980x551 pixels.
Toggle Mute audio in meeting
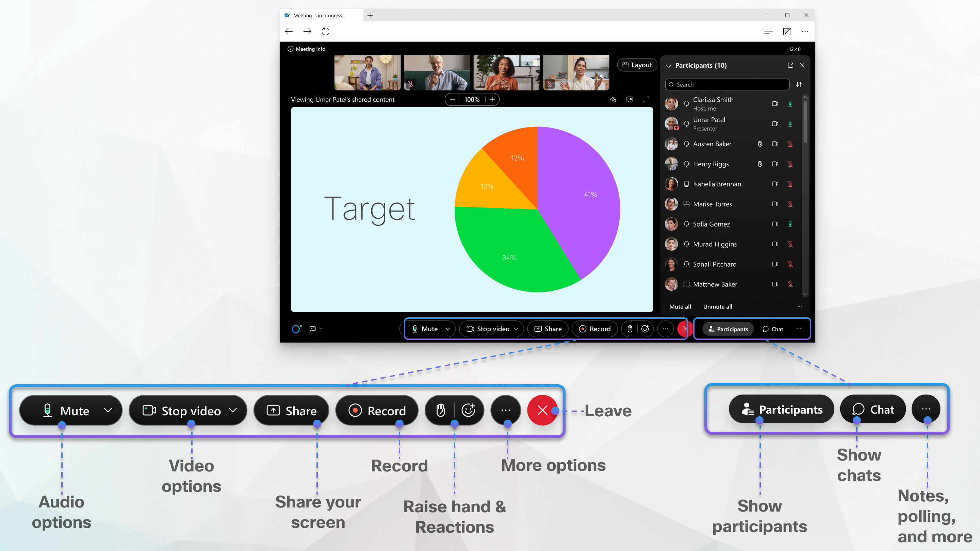click(x=424, y=329)
